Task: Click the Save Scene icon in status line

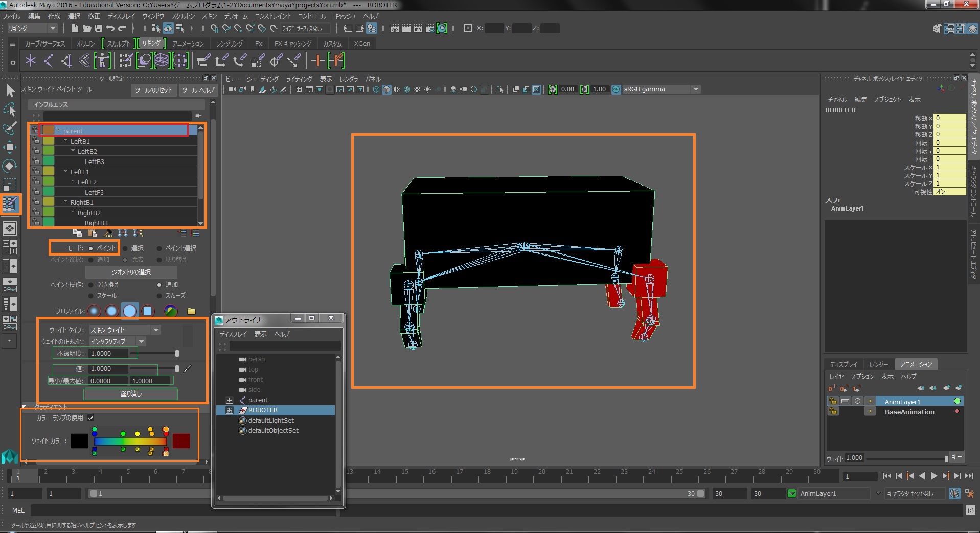Action: [x=99, y=29]
